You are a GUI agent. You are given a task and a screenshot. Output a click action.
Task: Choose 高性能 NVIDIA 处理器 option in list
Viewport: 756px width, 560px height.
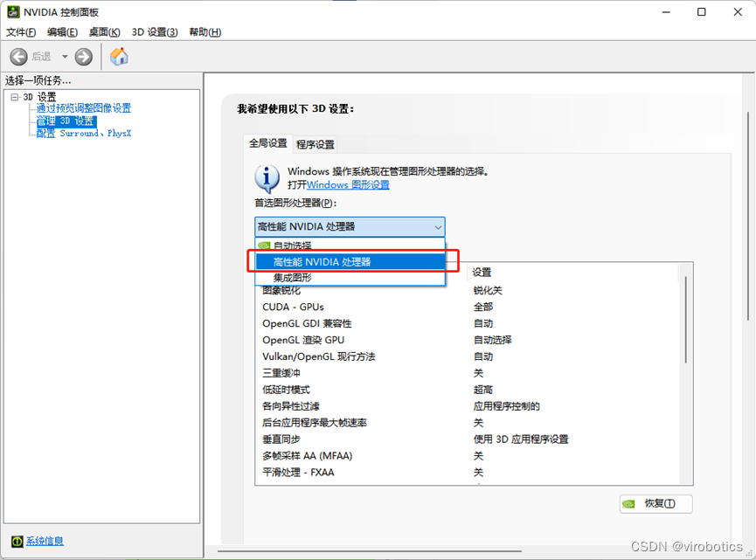point(350,262)
